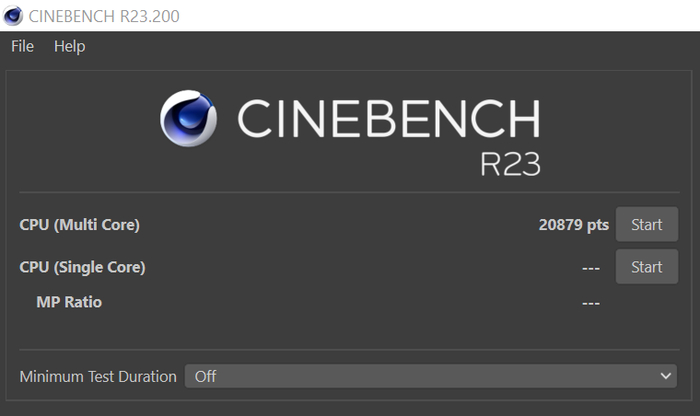Open the Help menu

point(70,46)
